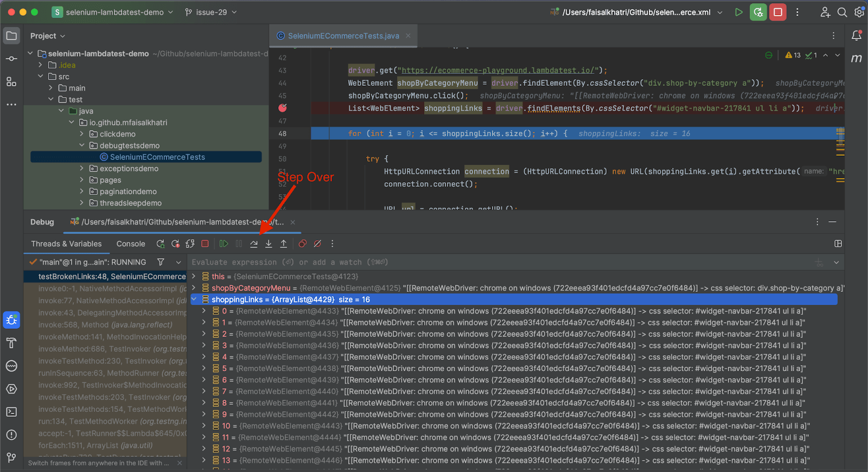The image size is (868, 472).
Task: Select the SeleniumECommerceTests.java editor tab
Action: click(343, 36)
